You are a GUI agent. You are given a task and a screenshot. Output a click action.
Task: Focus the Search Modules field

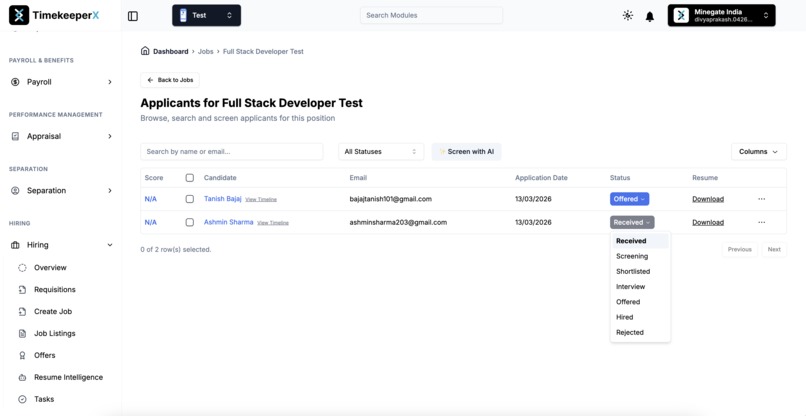[431, 15]
